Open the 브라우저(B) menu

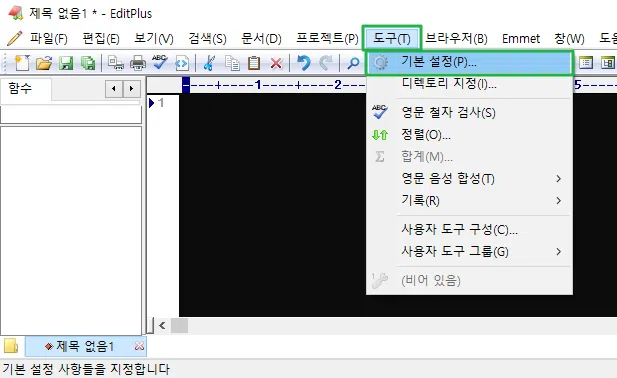coord(456,39)
